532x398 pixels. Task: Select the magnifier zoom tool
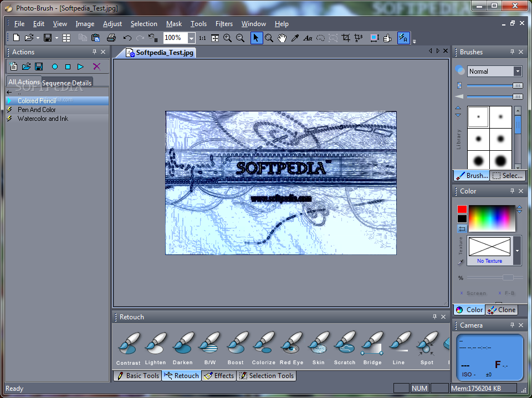(x=269, y=38)
